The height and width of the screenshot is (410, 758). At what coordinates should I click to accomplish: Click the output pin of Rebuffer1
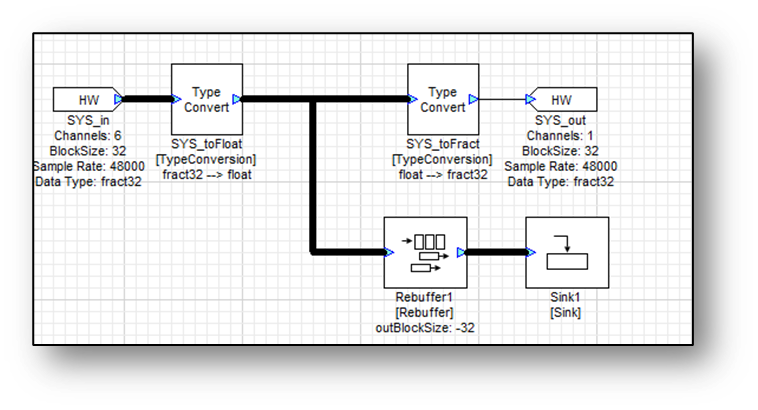[x=462, y=252]
